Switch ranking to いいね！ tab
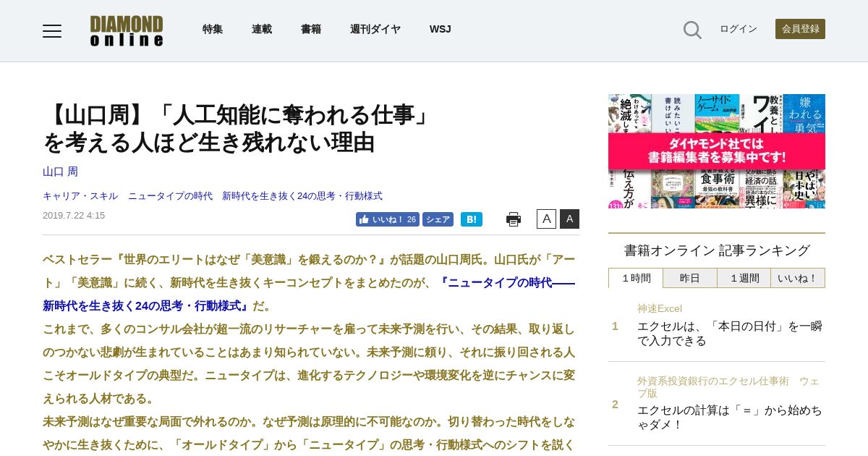 [798, 278]
